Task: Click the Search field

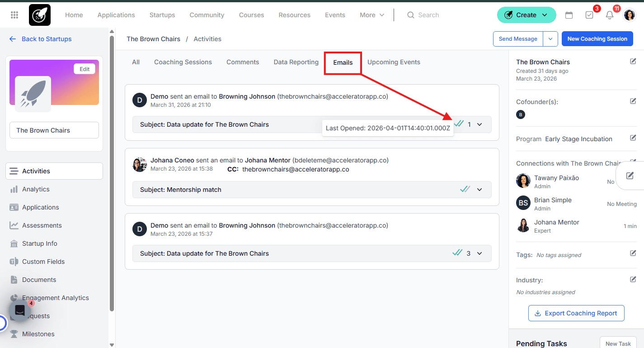Action: click(x=428, y=15)
